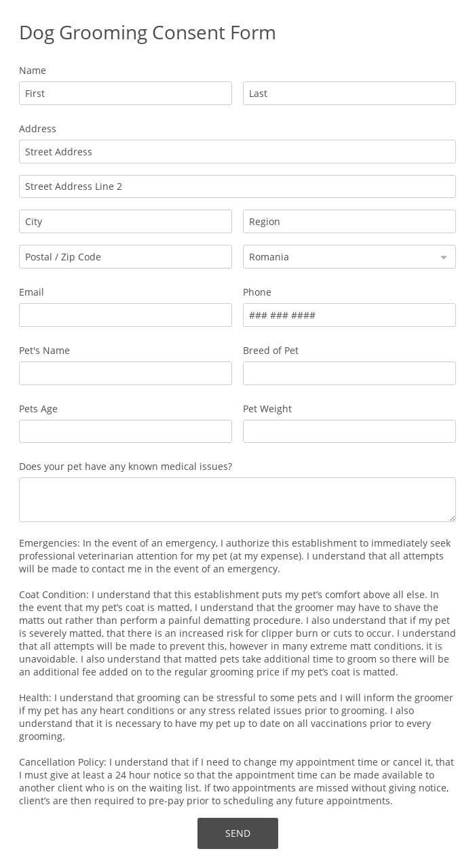Select the Pets Age input field
This screenshot has height=868, width=475.
click(125, 431)
